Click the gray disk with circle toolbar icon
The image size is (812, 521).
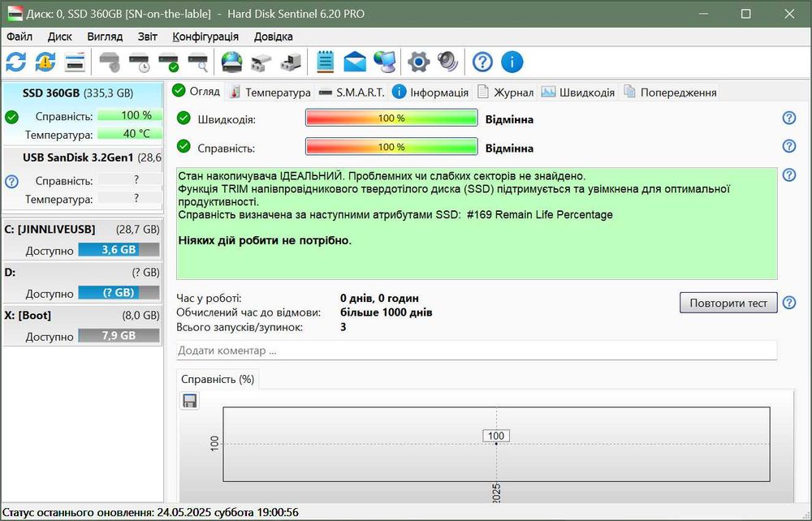tap(110, 62)
